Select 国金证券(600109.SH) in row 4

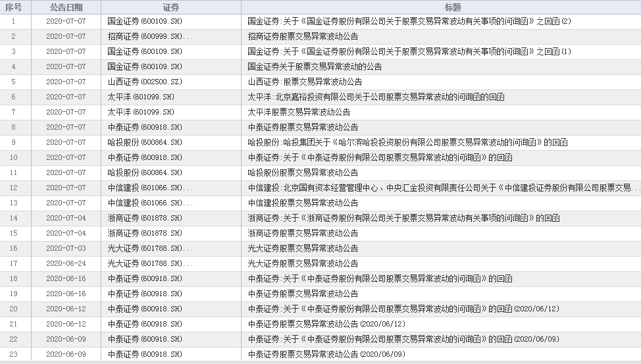point(145,66)
